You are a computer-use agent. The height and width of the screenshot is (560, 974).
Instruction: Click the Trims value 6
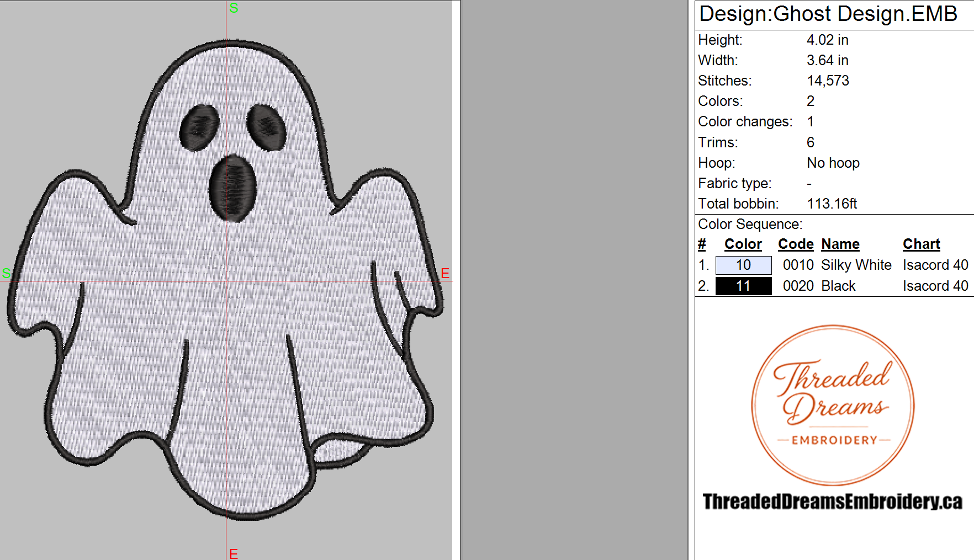point(811,142)
